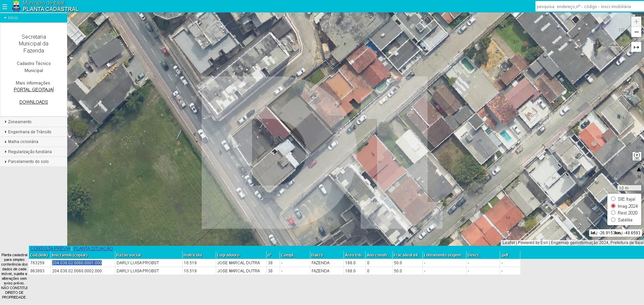Click the DOWNLOADS link
The image size is (644, 305).
[34, 102]
